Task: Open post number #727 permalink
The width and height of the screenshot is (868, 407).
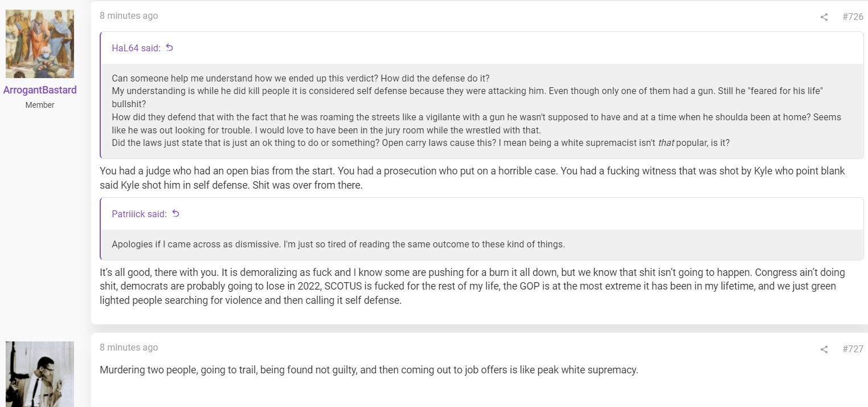Action: (x=853, y=349)
